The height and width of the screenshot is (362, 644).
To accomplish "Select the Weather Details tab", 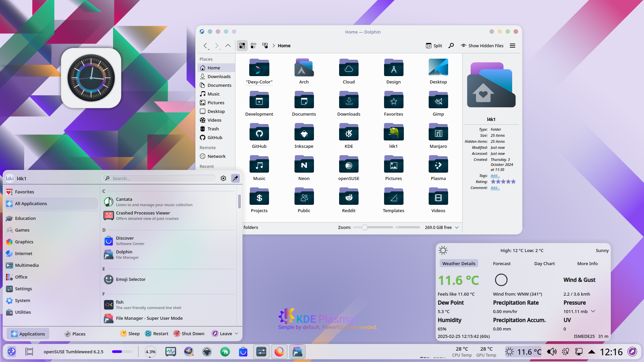I will pos(459,263).
